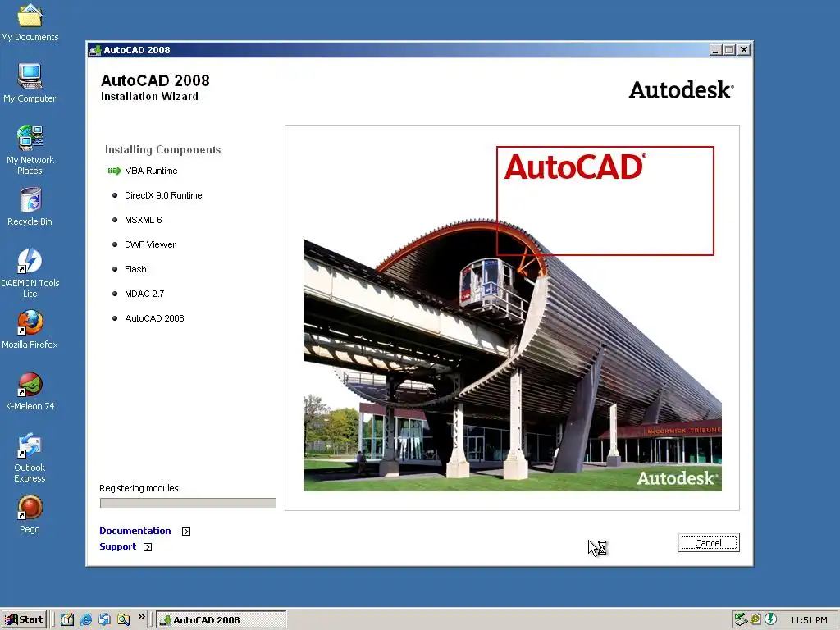Click the MDAC 2.7 component entry
Image resolution: width=840 pixels, height=630 pixels.
pos(144,294)
